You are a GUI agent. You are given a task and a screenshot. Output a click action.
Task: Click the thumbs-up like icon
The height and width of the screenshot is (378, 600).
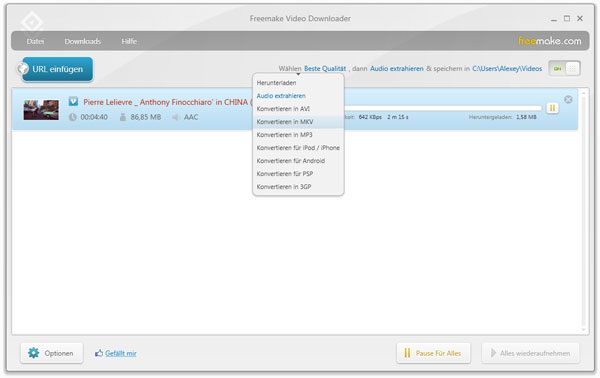coord(99,353)
